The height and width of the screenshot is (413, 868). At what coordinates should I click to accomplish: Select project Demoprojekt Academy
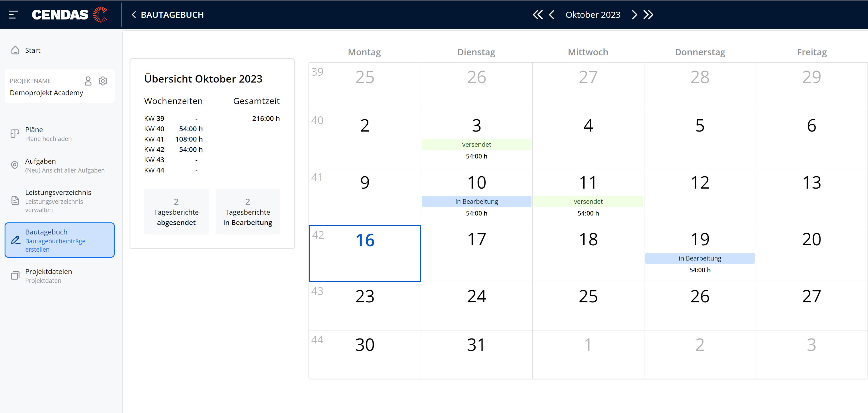tap(46, 93)
